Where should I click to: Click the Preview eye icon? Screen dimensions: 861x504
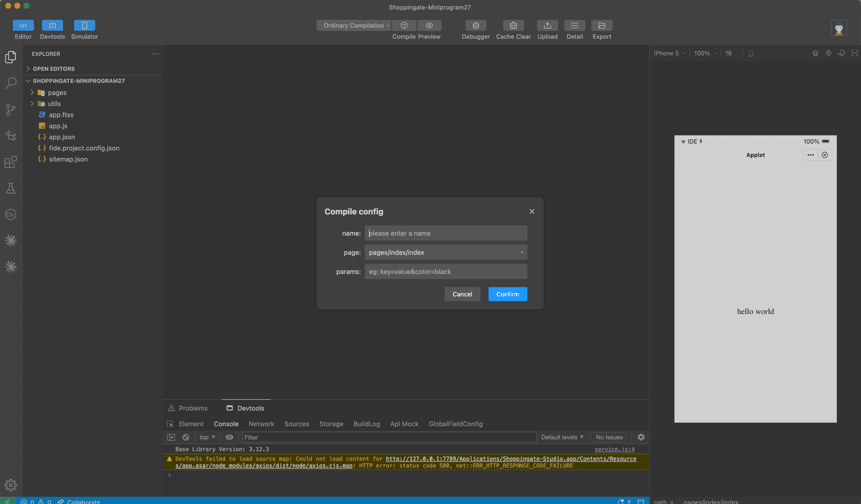(x=429, y=25)
